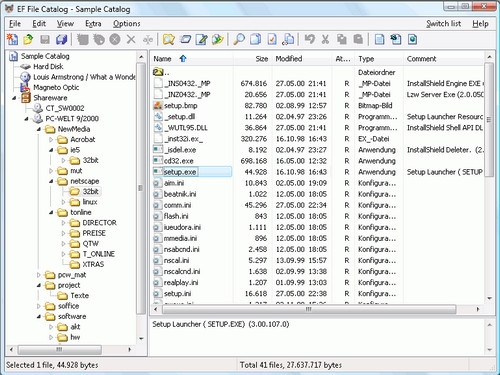Click the scissors Cut icon

(x=325, y=39)
